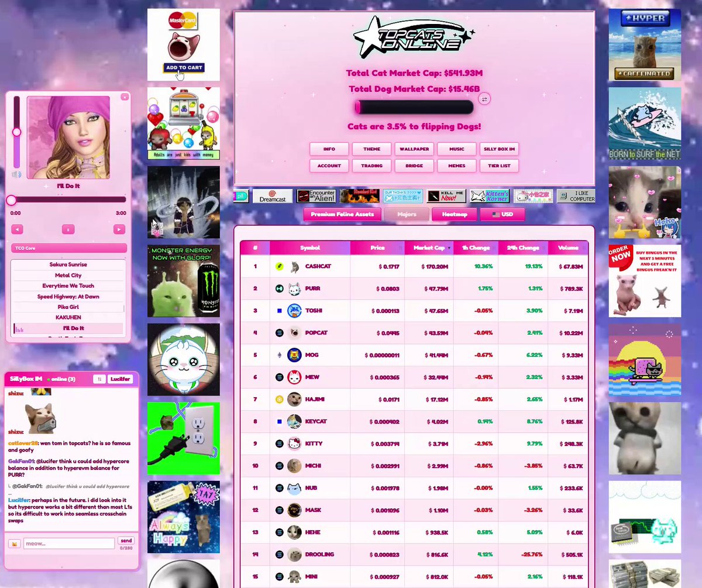Open the Wallpaper menu
Screen dimensions: 702x588
click(x=414, y=149)
